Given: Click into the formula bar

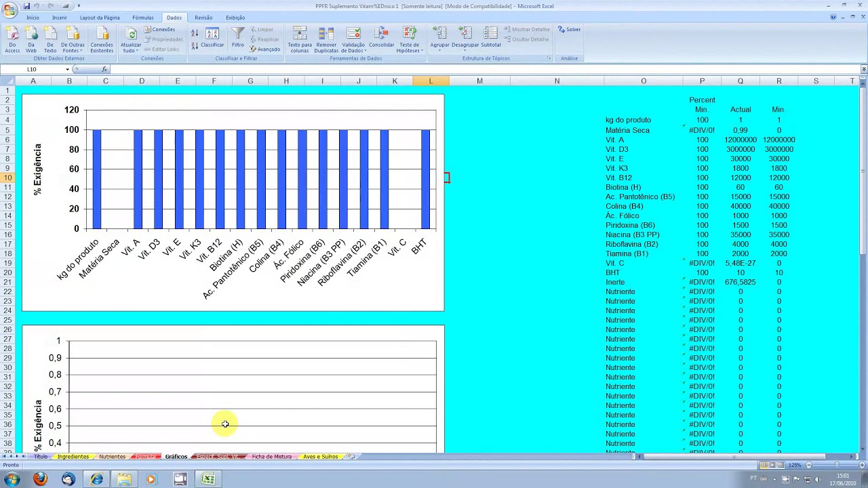Looking at the screenshot, I should 484,69.
